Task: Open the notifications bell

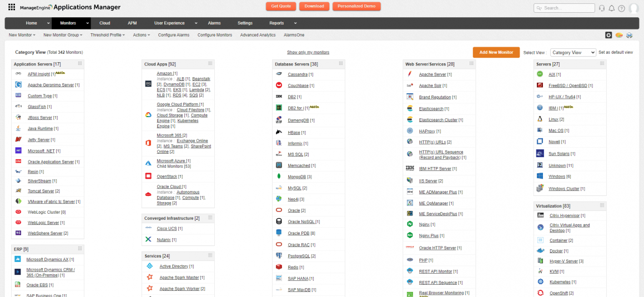Action: [x=612, y=8]
